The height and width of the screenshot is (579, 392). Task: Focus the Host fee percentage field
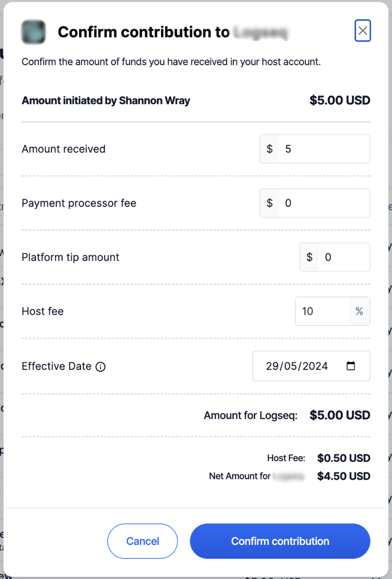click(x=322, y=311)
